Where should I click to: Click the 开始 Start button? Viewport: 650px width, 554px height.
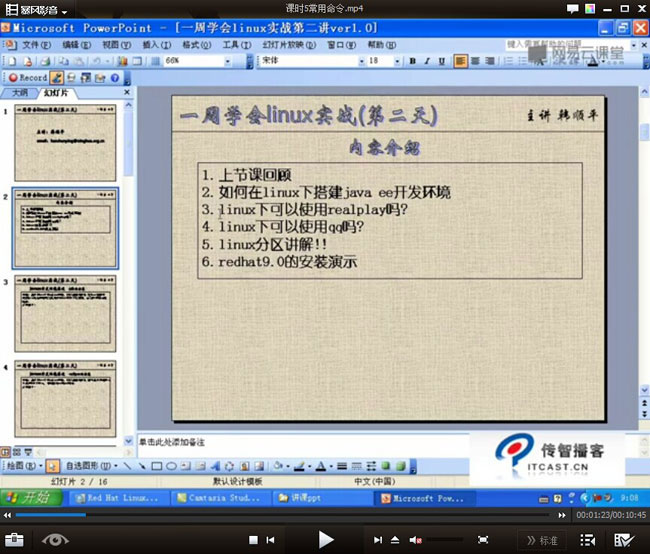tap(32, 498)
